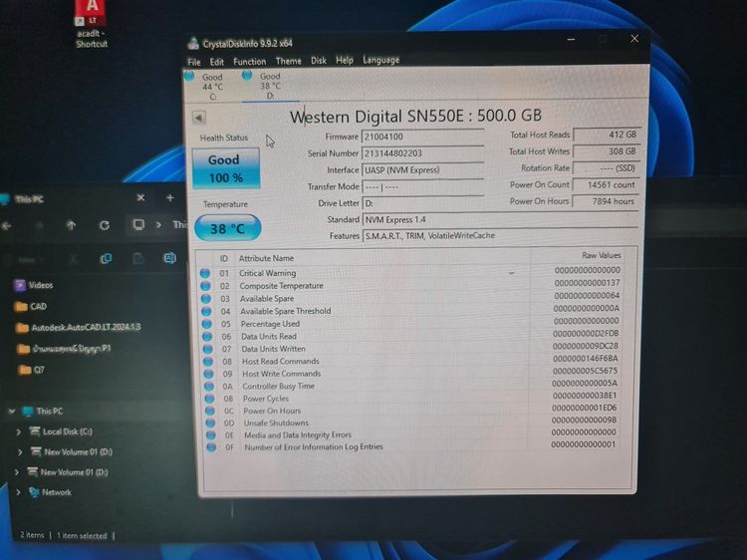Click the Back arrow in File Explorer
Image resolution: width=747 pixels, height=560 pixels.
(7, 225)
